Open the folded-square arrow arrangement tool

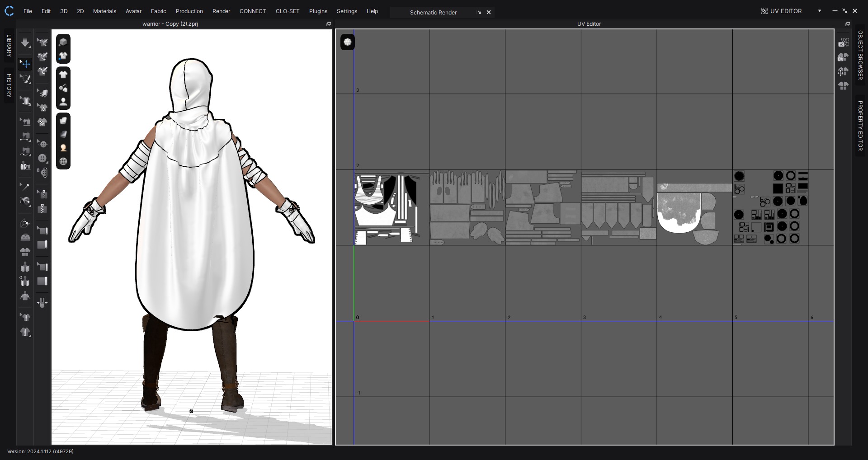pyautogui.click(x=25, y=223)
